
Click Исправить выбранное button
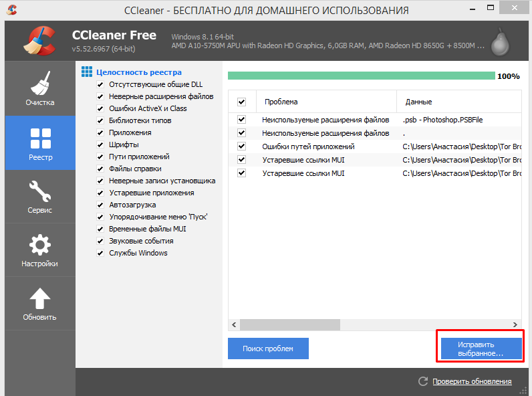(x=481, y=349)
